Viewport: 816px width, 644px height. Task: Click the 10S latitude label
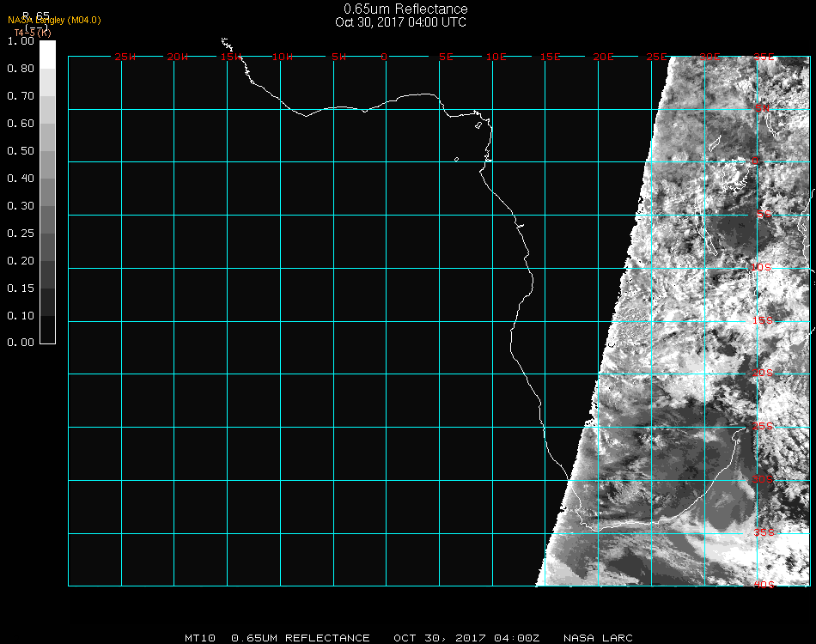tap(762, 268)
